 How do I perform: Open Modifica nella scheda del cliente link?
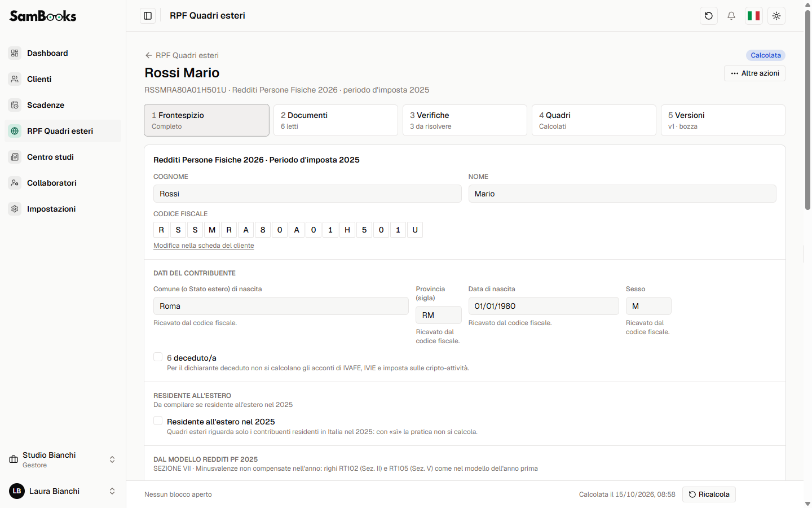pyautogui.click(x=204, y=246)
